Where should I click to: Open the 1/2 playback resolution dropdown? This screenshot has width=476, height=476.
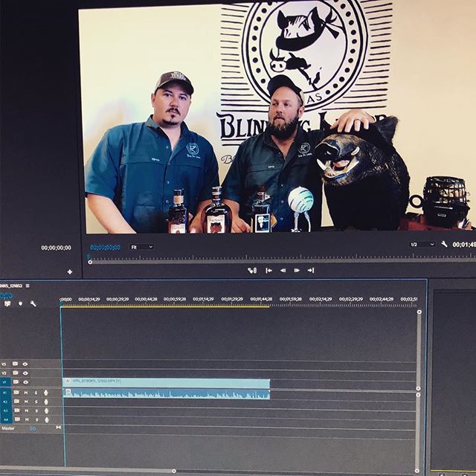[x=422, y=245]
